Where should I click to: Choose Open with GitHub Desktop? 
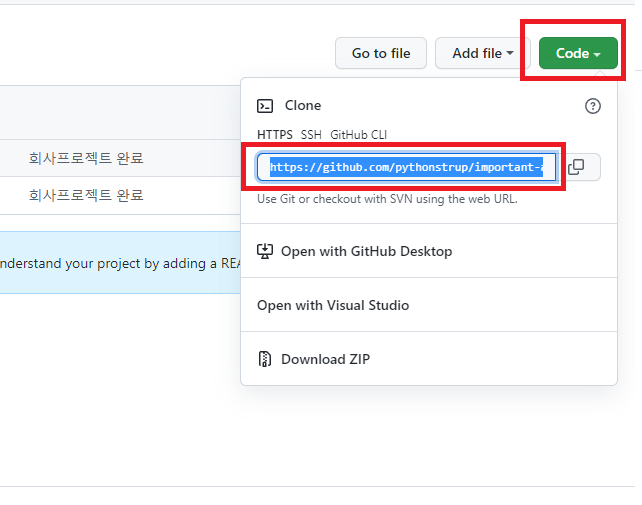429,251
